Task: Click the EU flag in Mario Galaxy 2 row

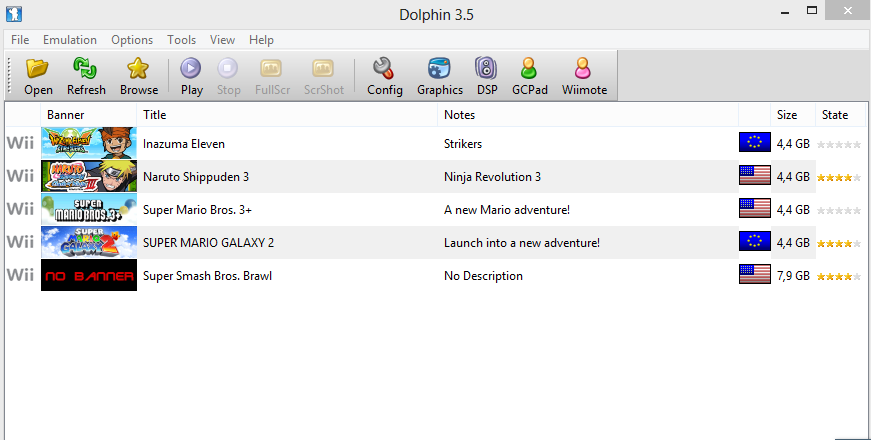Action: (x=754, y=241)
